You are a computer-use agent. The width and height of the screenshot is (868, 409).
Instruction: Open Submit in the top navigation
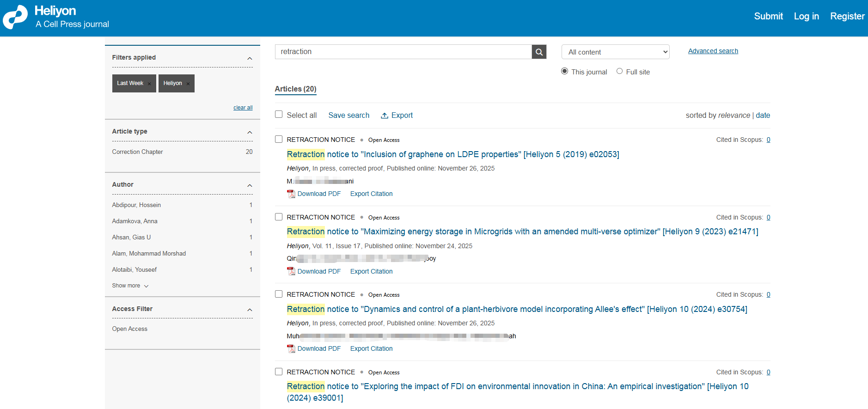768,16
